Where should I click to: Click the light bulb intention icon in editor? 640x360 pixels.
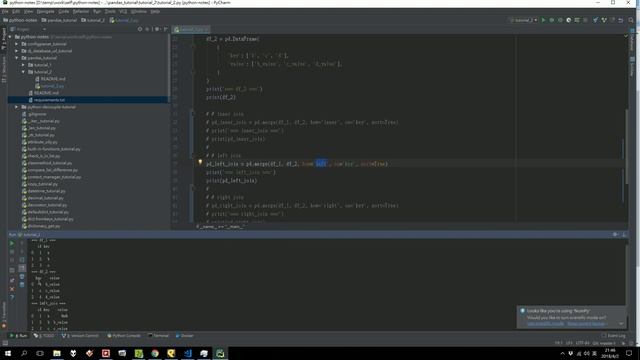pyautogui.click(x=200, y=162)
